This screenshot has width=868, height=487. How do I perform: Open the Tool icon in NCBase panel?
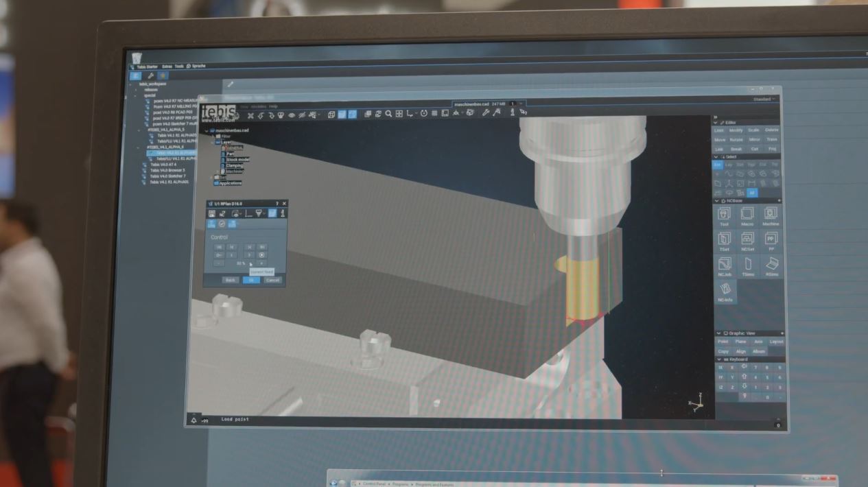[x=725, y=216]
